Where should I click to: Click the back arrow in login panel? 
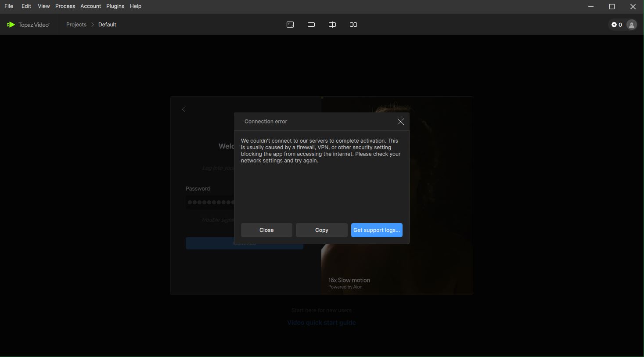click(183, 109)
